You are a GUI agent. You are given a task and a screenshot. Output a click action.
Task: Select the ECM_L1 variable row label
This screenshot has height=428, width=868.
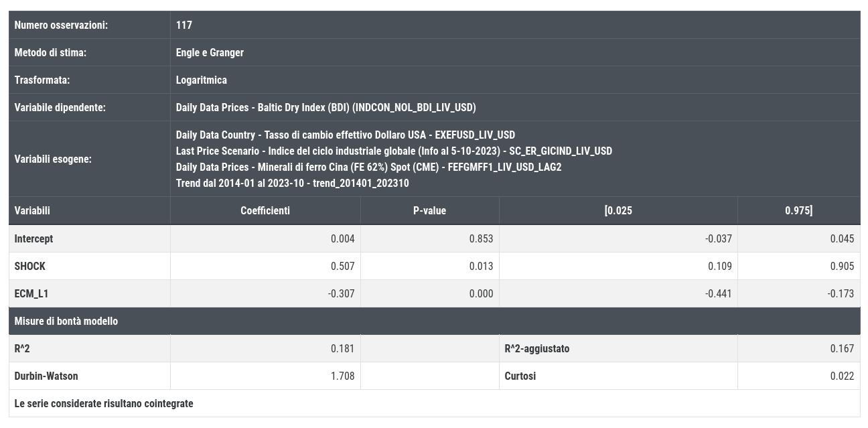[31, 293]
